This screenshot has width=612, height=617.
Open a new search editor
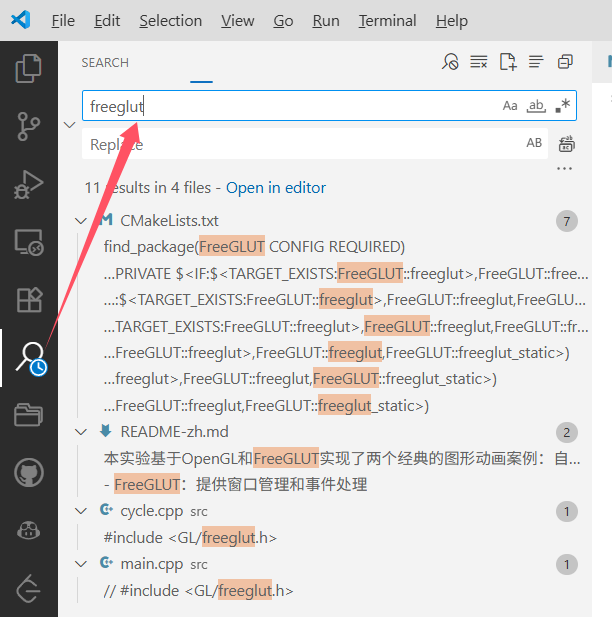coord(508,62)
